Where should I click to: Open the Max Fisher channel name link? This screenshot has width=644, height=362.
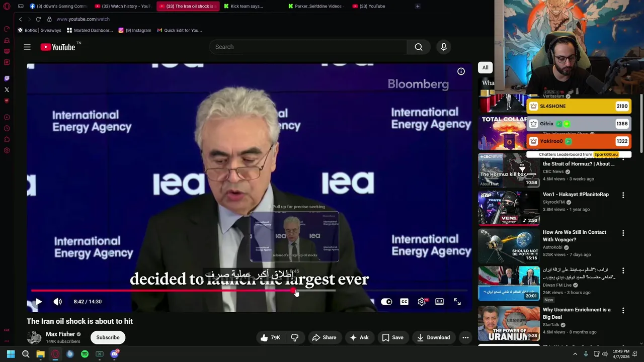tap(60, 334)
